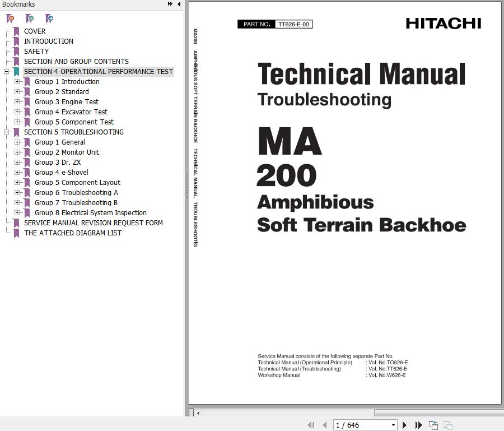This screenshot has width=504, height=431.
Task: Expand Group 4 e-Shovel
Action: click(17, 173)
